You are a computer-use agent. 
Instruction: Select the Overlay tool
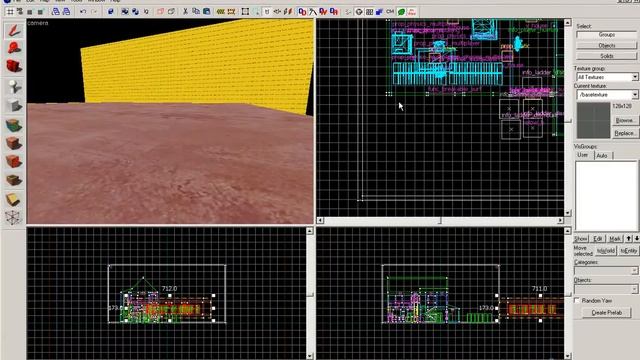pyautogui.click(x=14, y=180)
